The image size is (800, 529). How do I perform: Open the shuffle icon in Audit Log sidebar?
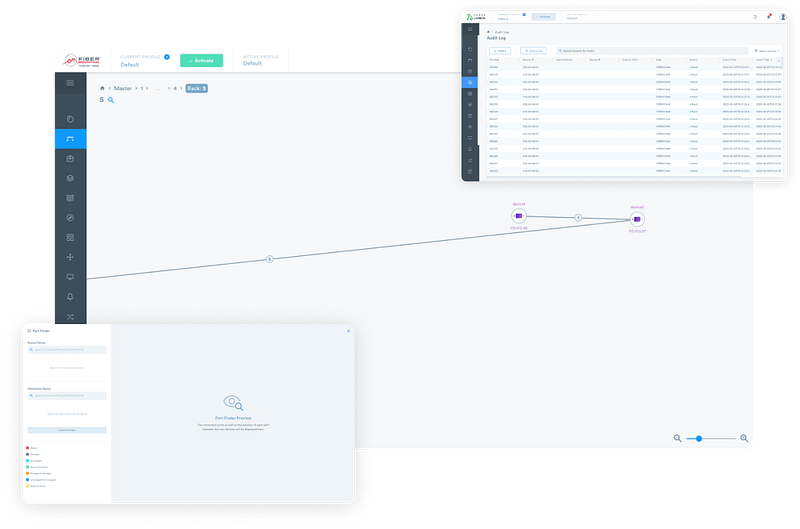[x=470, y=161]
